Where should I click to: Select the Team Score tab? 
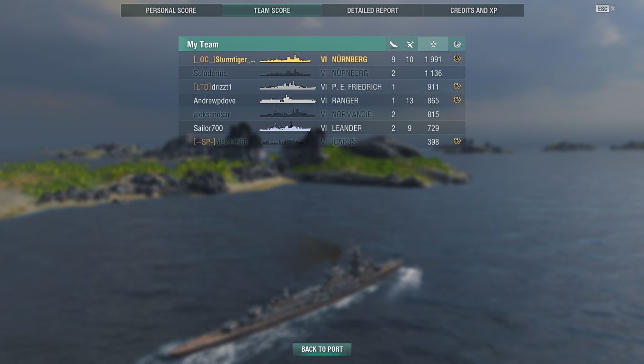tap(272, 10)
